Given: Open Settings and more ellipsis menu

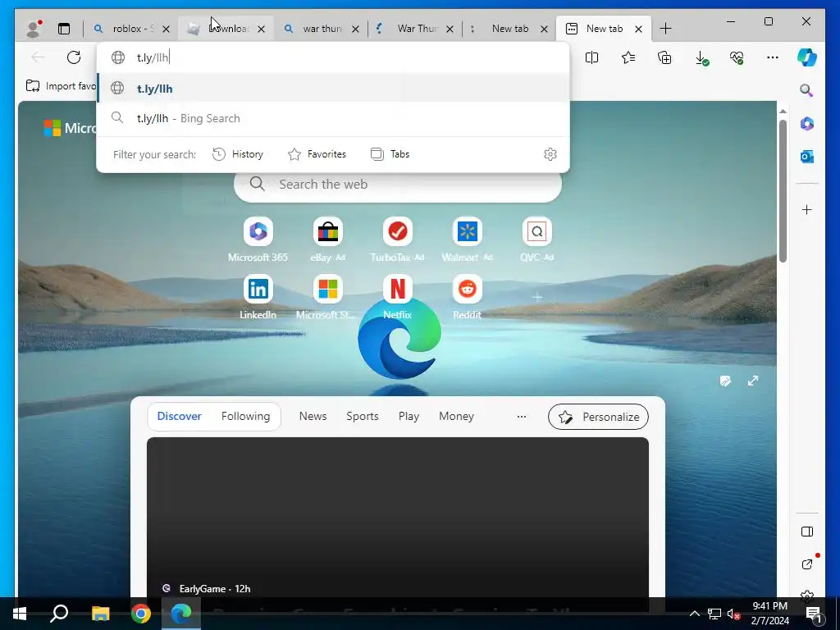Looking at the screenshot, I should 773,57.
